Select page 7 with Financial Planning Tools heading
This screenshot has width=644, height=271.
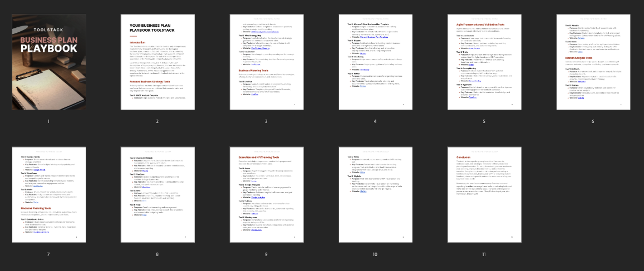coord(48,195)
